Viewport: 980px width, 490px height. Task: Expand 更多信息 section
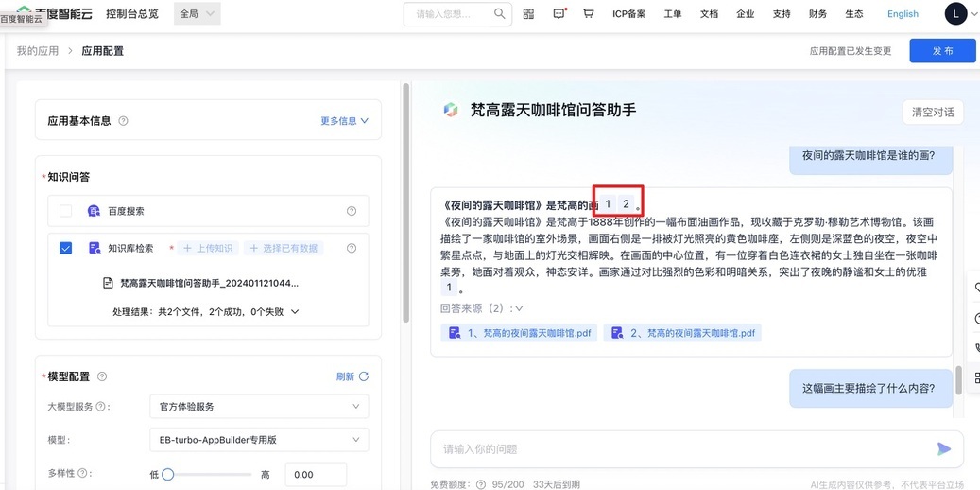point(344,121)
